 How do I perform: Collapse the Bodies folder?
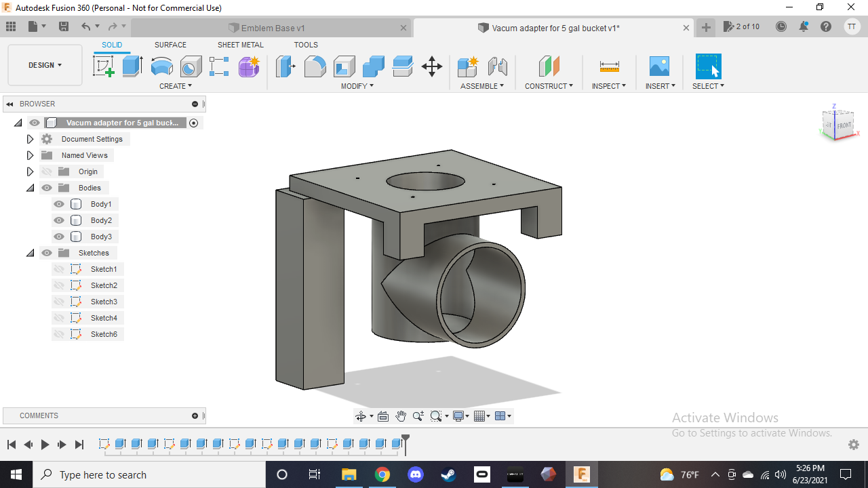(30, 188)
